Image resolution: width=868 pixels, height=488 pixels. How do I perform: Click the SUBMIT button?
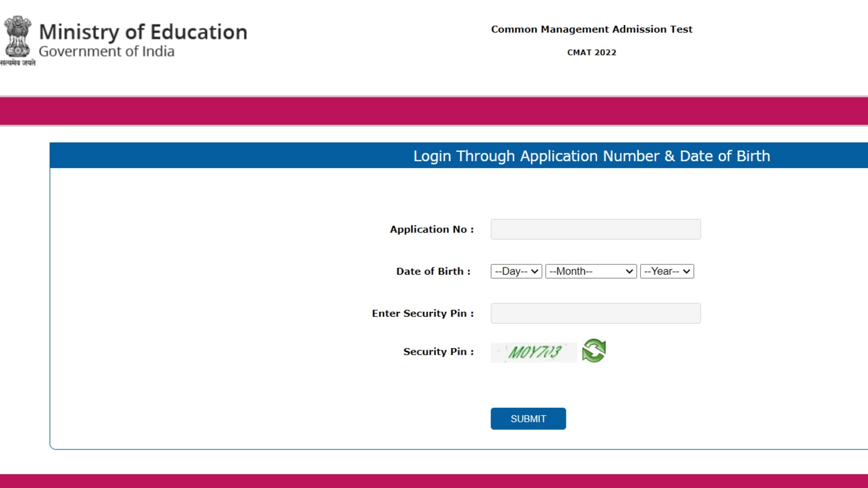(528, 419)
